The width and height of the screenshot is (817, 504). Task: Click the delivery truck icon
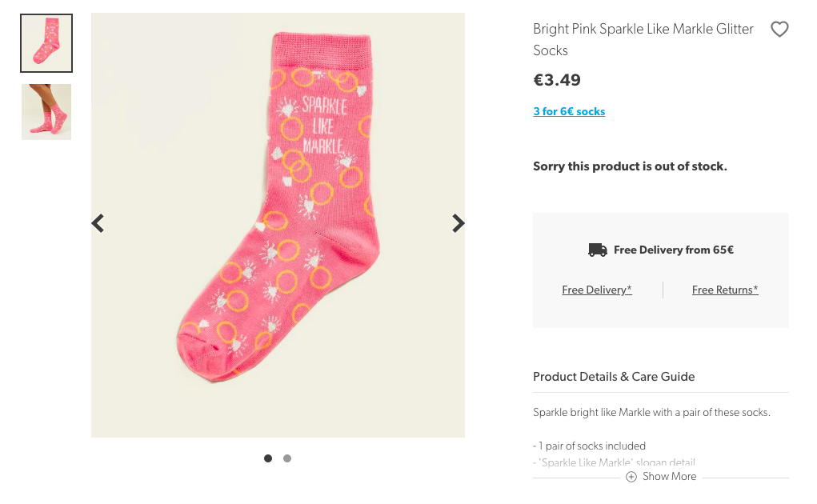click(x=598, y=250)
